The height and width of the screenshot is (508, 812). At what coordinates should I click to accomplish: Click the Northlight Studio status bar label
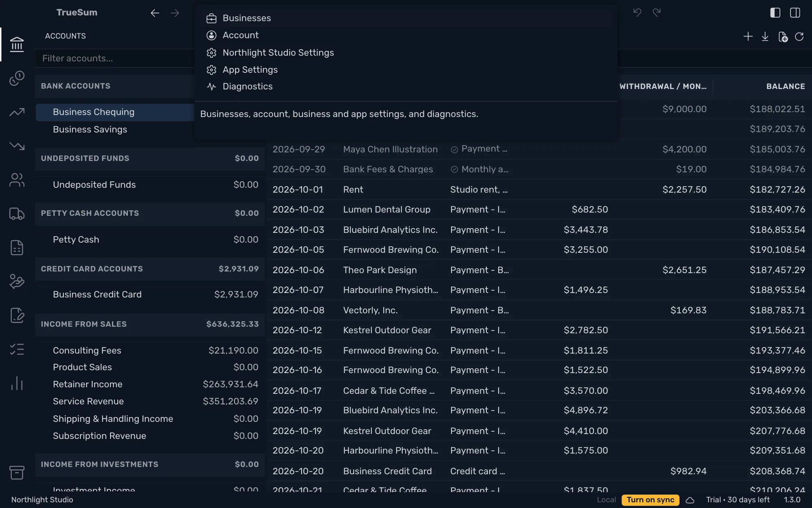pyautogui.click(x=42, y=500)
